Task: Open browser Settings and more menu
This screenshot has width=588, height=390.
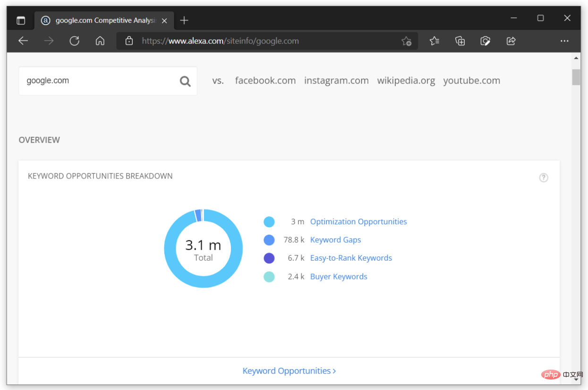Action: point(564,41)
